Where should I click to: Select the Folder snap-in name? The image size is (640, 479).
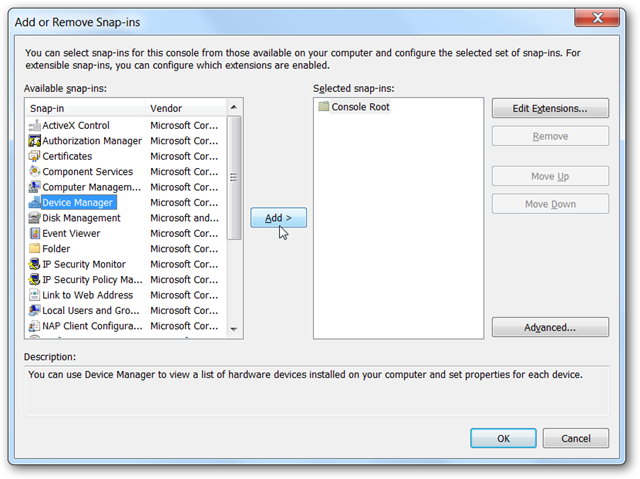point(56,248)
